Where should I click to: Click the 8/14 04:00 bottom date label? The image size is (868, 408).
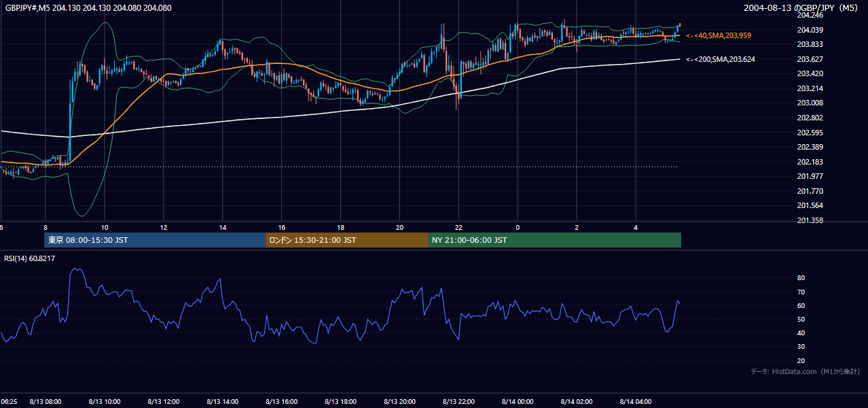pos(636,402)
